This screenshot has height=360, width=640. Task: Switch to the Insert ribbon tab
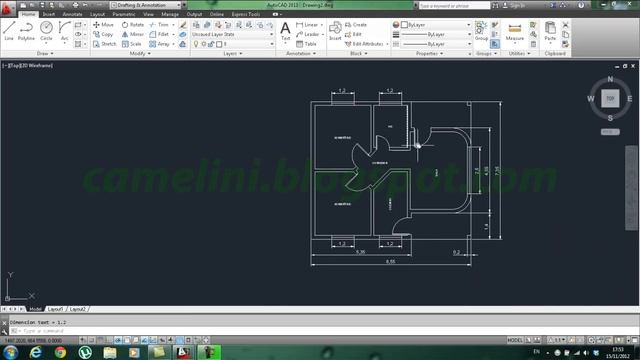click(49, 14)
